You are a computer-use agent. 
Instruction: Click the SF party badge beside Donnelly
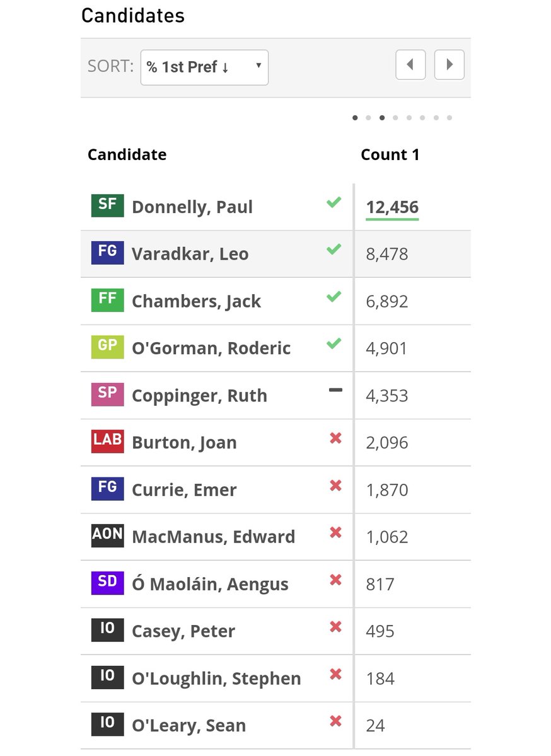(x=107, y=206)
